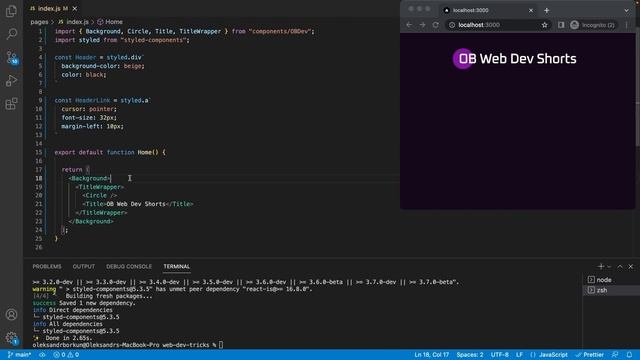Close the terminal panel

[x=631, y=267]
